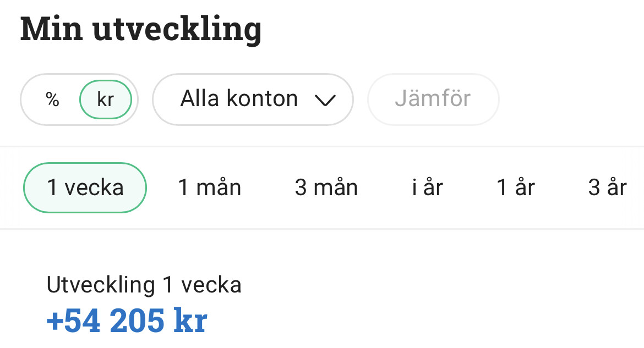Show the 3 mån development period
The height and width of the screenshot is (348, 644).
pos(326,188)
